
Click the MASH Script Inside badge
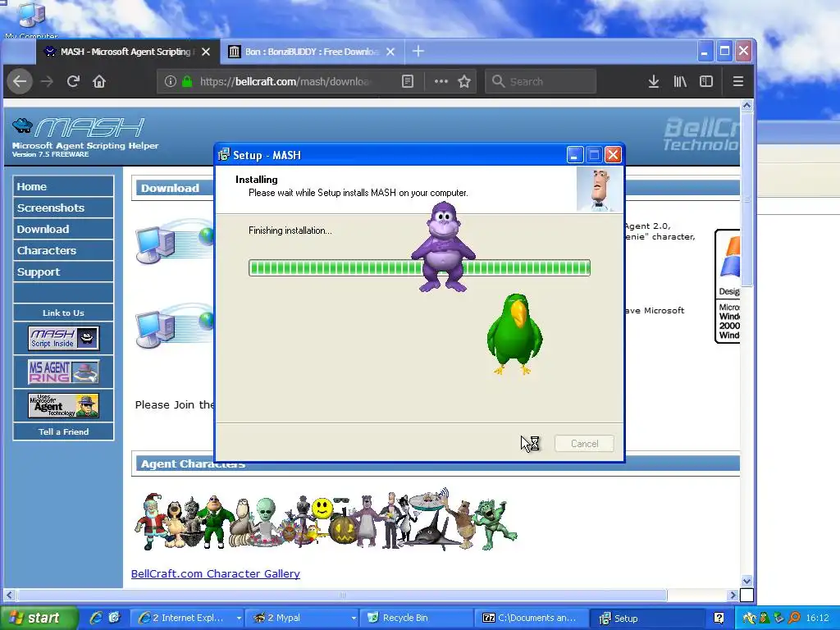63,338
